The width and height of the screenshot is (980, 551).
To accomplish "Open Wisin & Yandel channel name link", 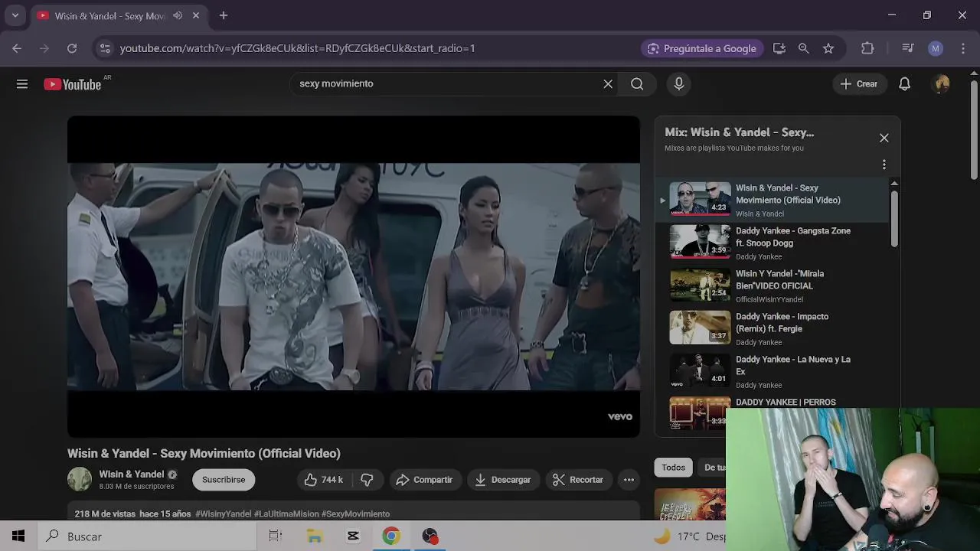I will (132, 474).
